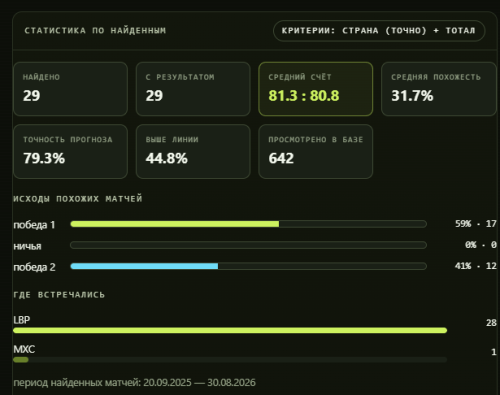Click the LBP count 28

pos(491,323)
